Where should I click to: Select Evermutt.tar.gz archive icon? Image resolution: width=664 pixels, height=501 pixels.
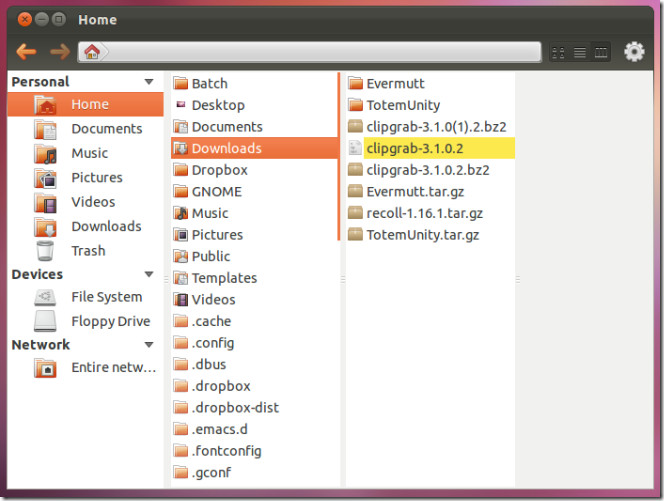click(x=355, y=191)
